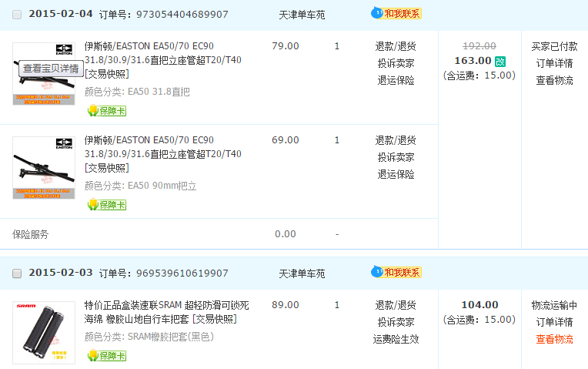Open 交易快照 for EA50 90mm把立 item
The width and height of the screenshot is (588, 369).
tap(107, 168)
